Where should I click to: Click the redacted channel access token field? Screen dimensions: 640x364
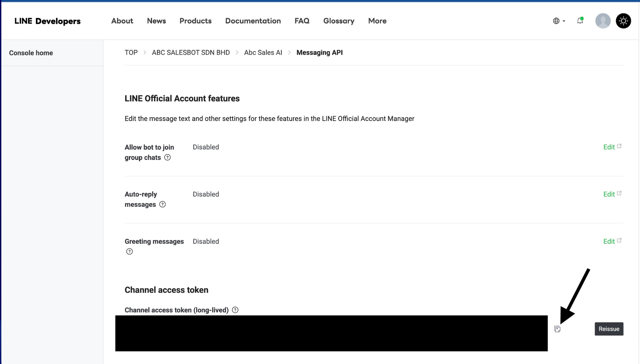331,333
